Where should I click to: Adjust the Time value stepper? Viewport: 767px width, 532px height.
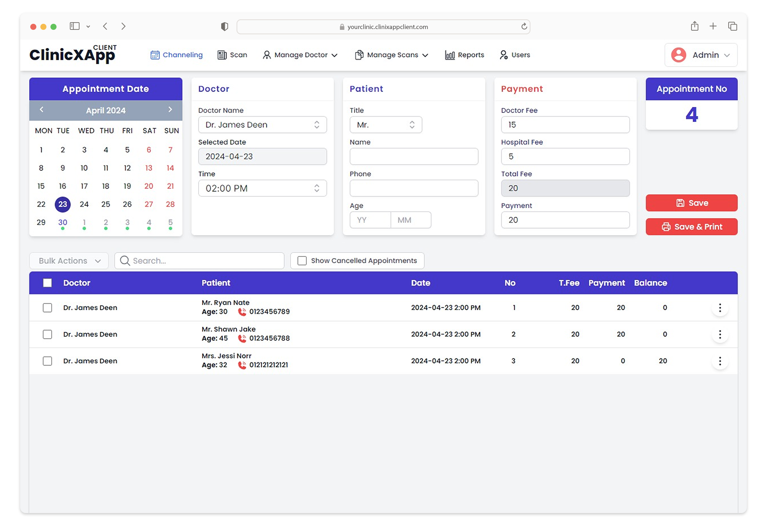(x=316, y=188)
